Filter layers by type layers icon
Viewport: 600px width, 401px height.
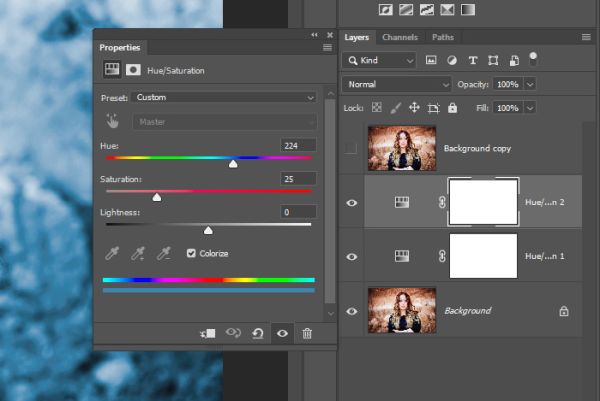tap(473, 60)
